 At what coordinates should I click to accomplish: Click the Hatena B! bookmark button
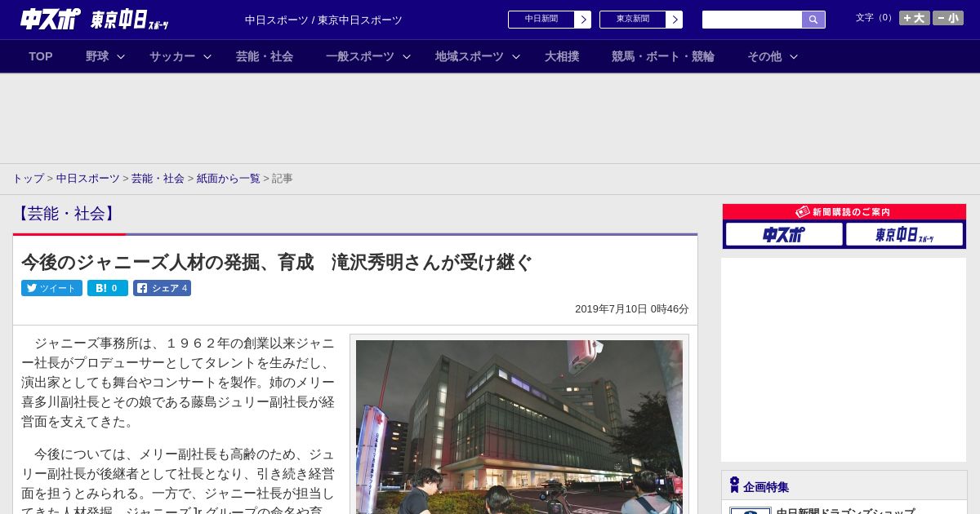108,288
